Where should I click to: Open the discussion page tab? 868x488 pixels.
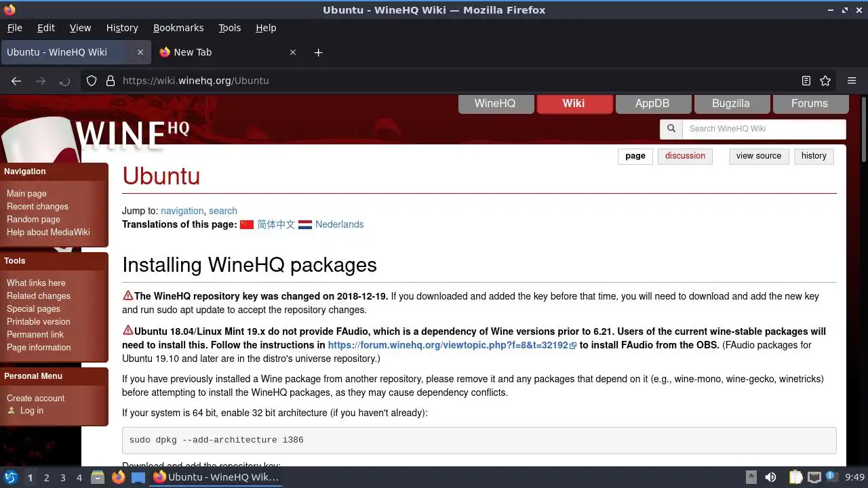click(x=685, y=156)
